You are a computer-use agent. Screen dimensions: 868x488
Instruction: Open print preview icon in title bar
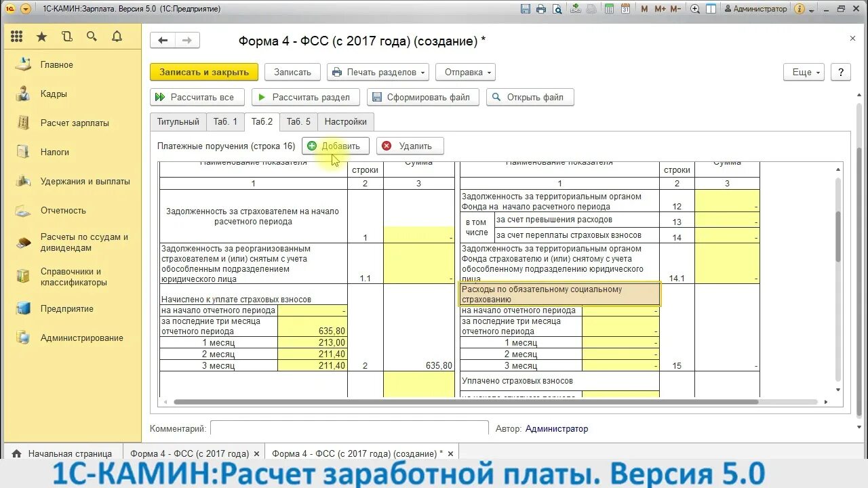[x=557, y=9]
